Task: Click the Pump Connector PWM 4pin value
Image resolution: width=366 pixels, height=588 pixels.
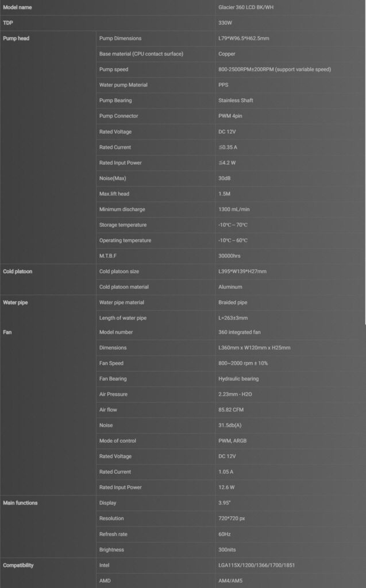Action: pos(230,116)
